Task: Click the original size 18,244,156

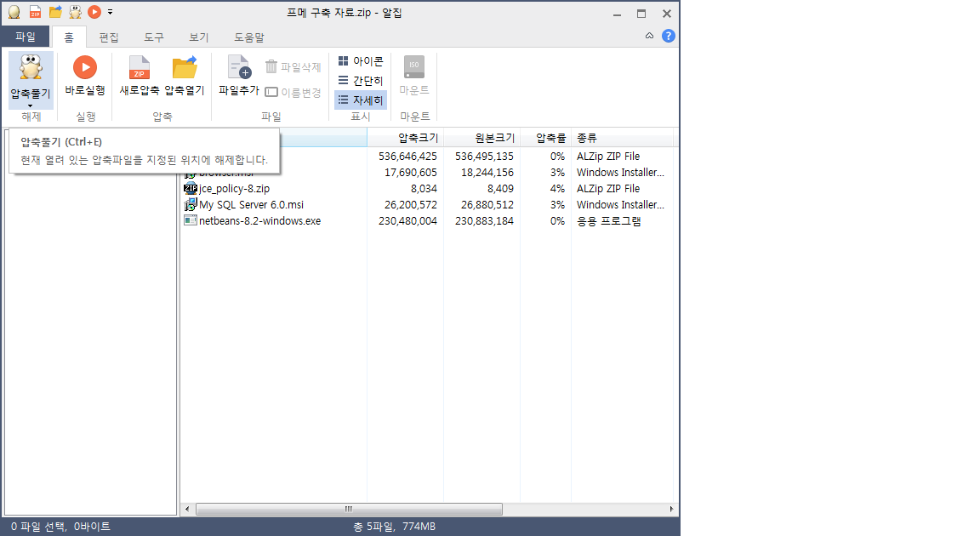Action: [487, 173]
